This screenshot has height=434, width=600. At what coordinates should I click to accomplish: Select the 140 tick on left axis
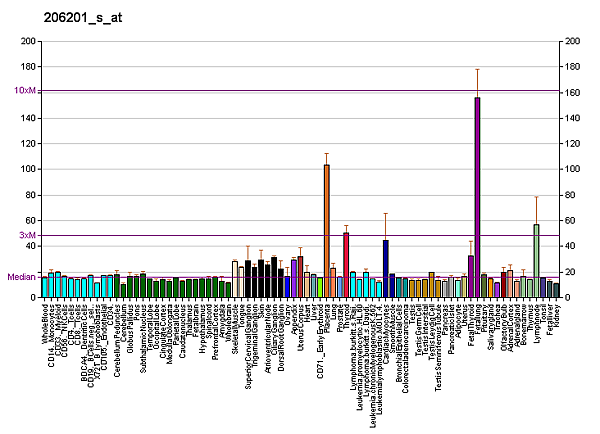(27, 118)
